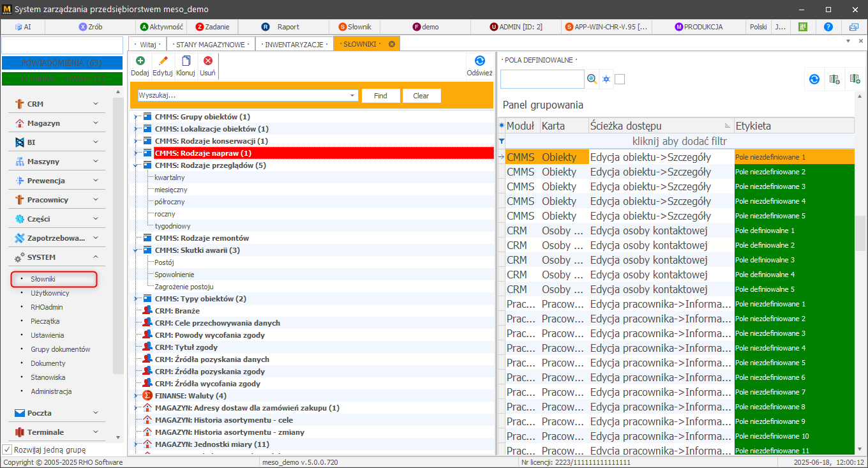Expand the Magazyn sidebar group
Screen dimensions: 868x468
pyautogui.click(x=96, y=123)
